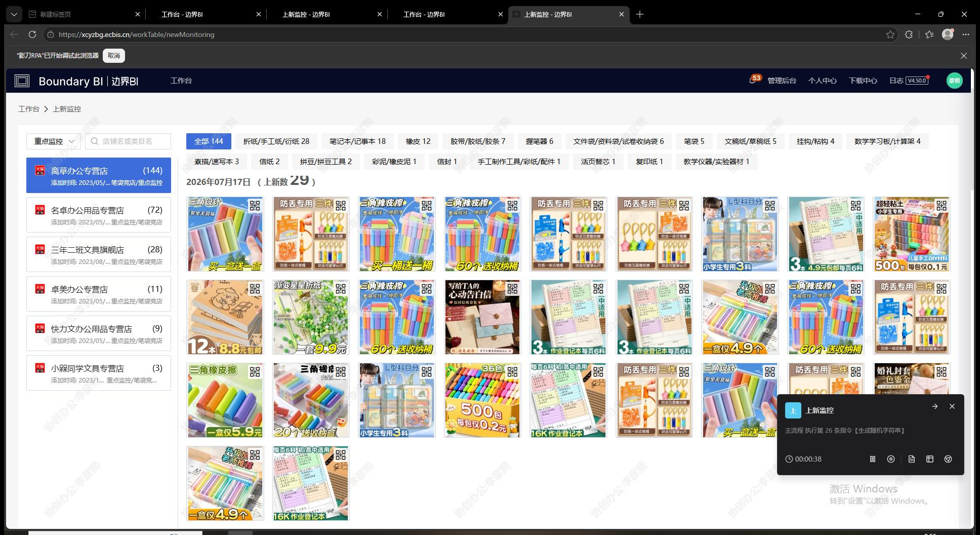Open the 20个送收纳盒 eraser thumbnail
980x535 pixels.
311,400
